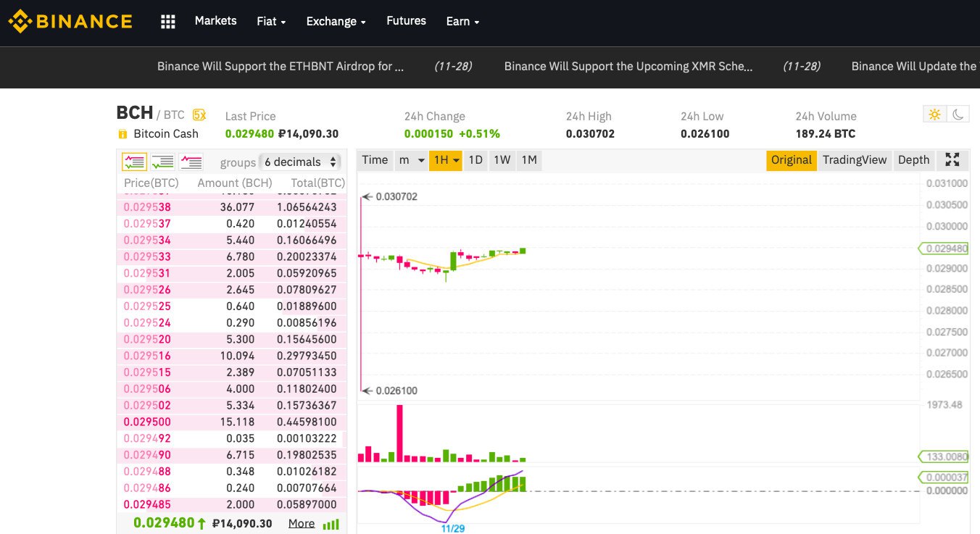
Task: Select ask price 0.029533 row
Action: [232, 256]
